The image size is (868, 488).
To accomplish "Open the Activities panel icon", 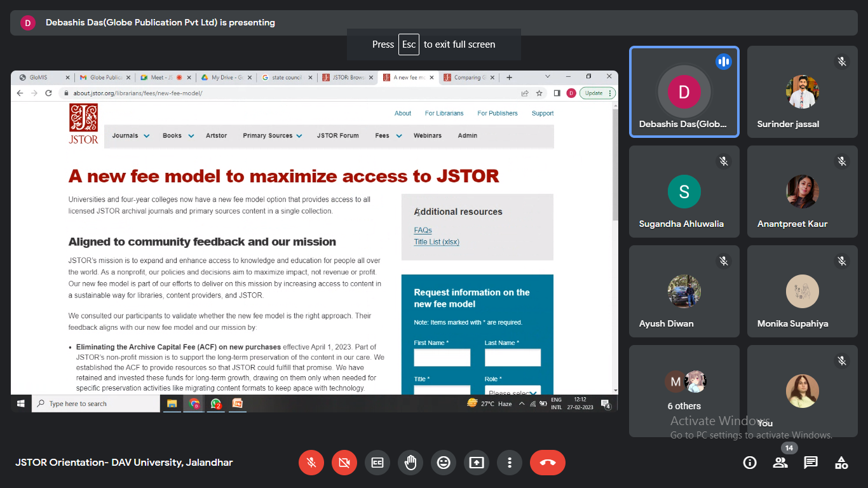I will (841, 463).
